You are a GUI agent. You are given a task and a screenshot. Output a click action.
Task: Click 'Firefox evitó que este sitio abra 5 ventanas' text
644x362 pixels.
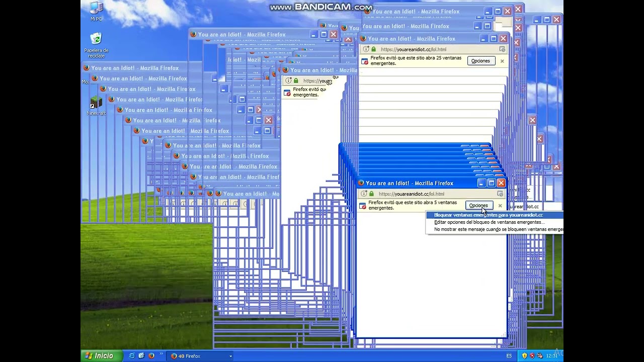(x=413, y=205)
